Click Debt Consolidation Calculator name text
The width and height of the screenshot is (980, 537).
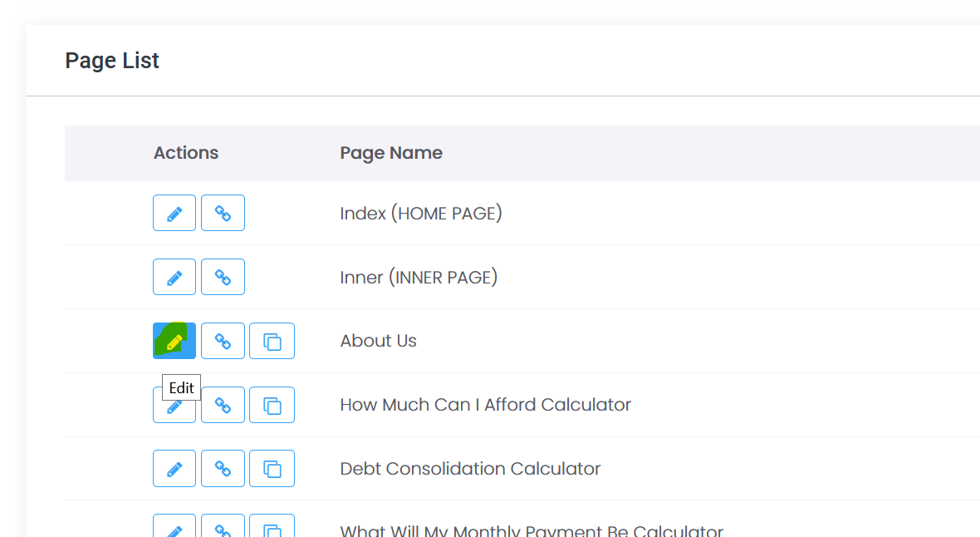[470, 469]
